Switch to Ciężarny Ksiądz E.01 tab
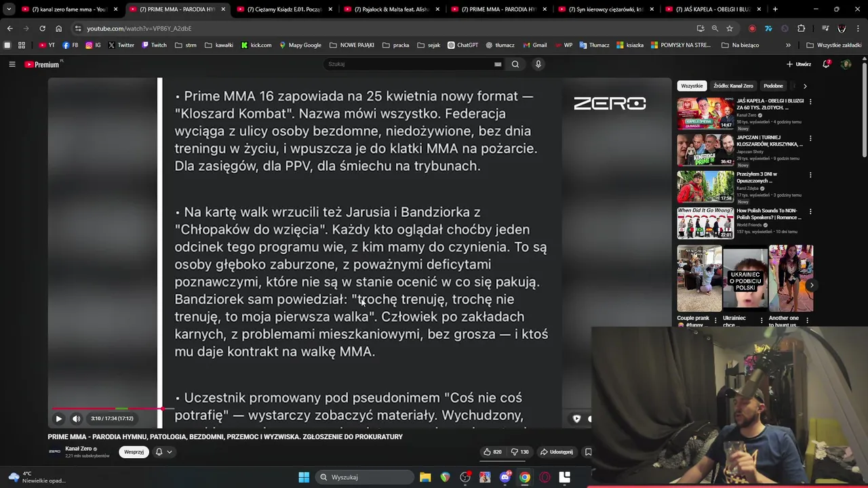 pyautogui.click(x=285, y=9)
